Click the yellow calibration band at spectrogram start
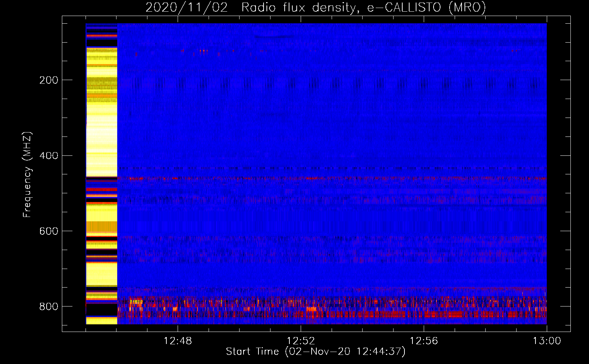This screenshot has height=364, width=589. (x=102, y=174)
